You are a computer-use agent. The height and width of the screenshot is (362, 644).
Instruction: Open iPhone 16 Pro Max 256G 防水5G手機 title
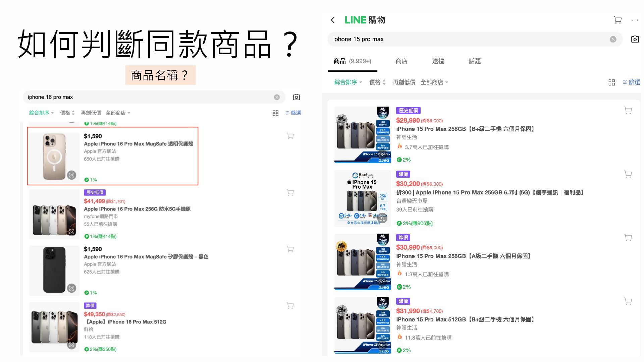click(x=137, y=209)
